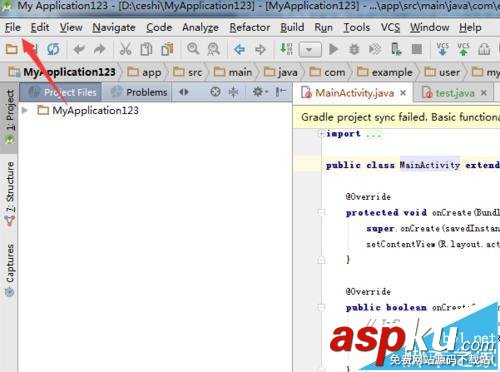Click the AVD device manager icon

[x=396, y=49]
